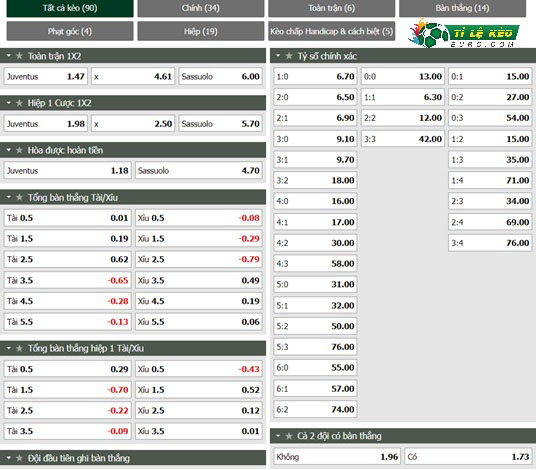536x470 pixels.
Task: Star the Đội đầu tiên ghi bàn thắng section
Action: coord(19,458)
